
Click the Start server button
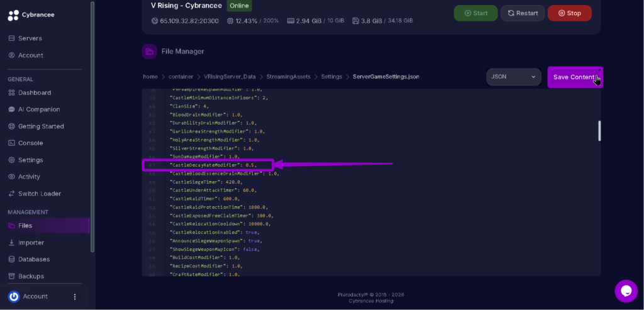pos(475,13)
